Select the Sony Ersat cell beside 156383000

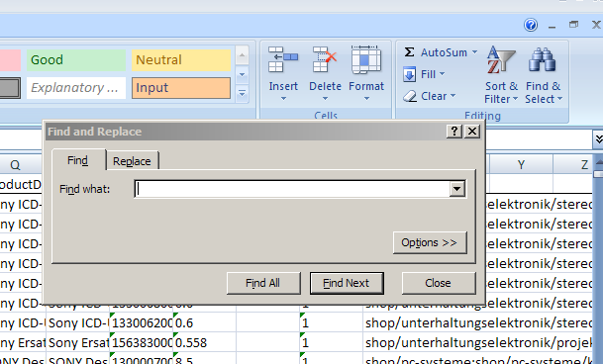tap(78, 343)
